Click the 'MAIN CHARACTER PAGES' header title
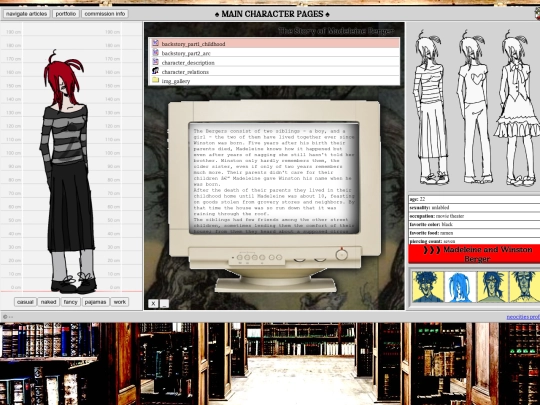The width and height of the screenshot is (540, 405). pyautogui.click(x=272, y=14)
